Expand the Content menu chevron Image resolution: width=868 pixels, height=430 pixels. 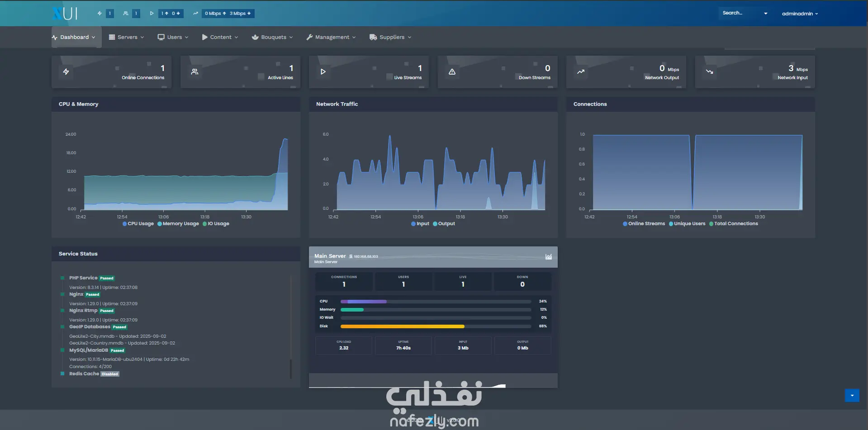click(x=236, y=38)
